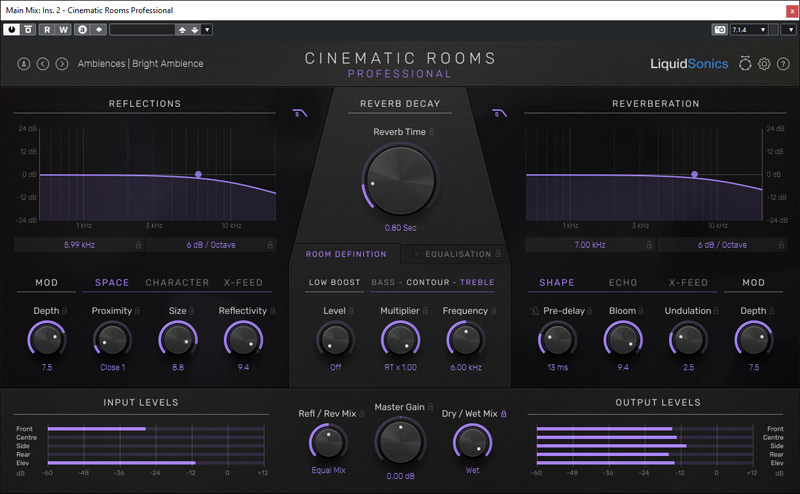Toggle the Dry / Wet Mix lock
The image size is (800, 494).
click(503, 413)
